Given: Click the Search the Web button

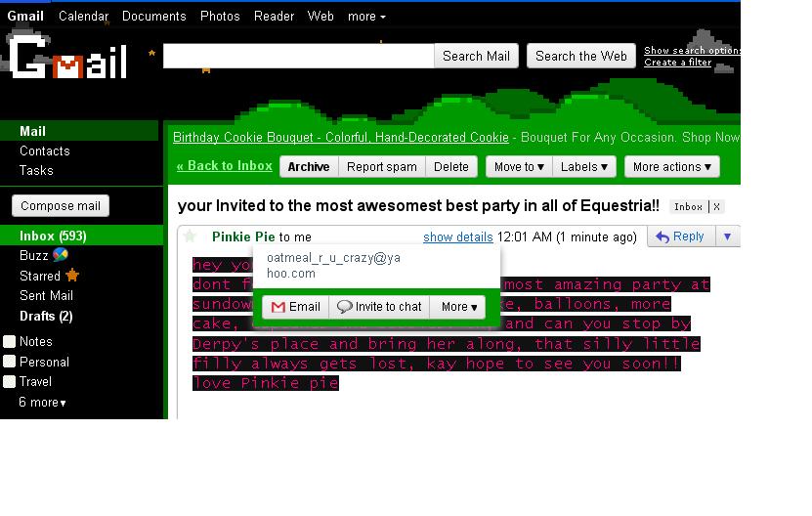Looking at the screenshot, I should tap(581, 56).
